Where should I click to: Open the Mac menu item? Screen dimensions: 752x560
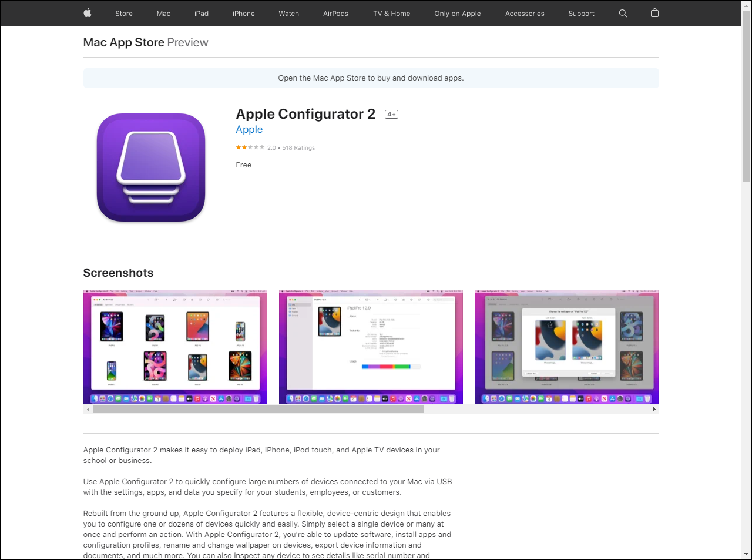click(x=163, y=14)
